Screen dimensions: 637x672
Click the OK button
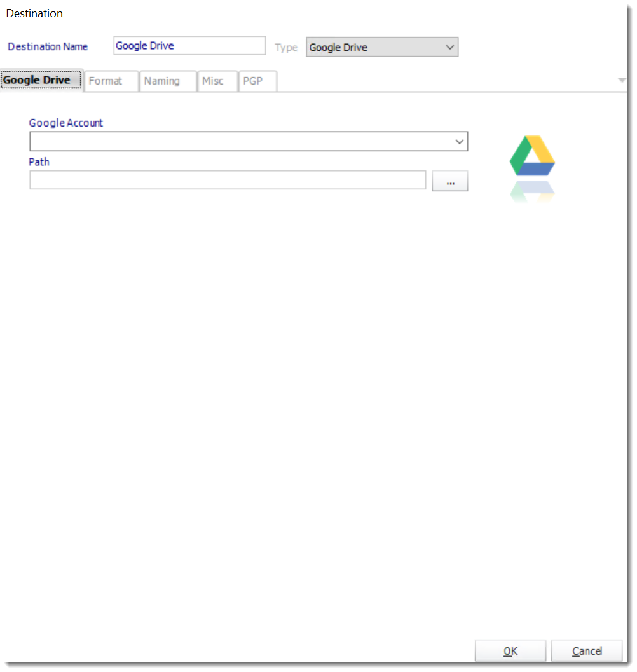coord(510,651)
